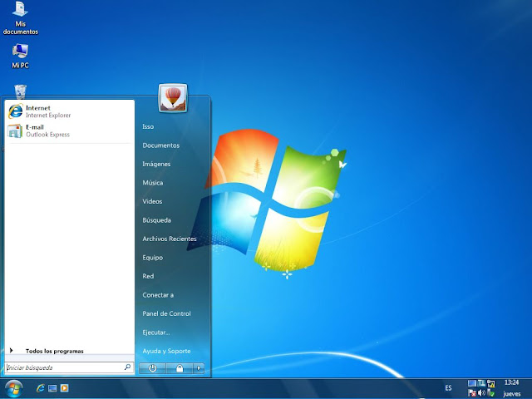532x399 pixels.
Task: Open Ayuda y Soporte
Action: 166,351
